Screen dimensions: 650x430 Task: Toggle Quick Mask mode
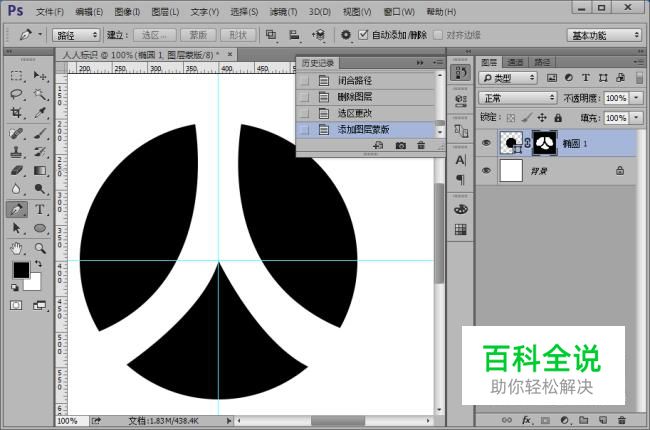click(16, 306)
